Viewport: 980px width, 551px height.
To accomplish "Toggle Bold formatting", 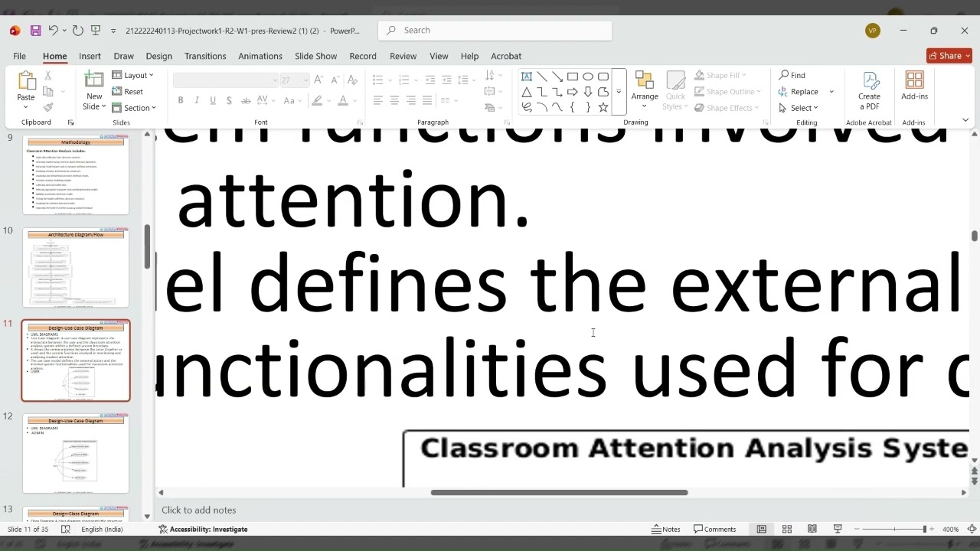I will tap(181, 100).
